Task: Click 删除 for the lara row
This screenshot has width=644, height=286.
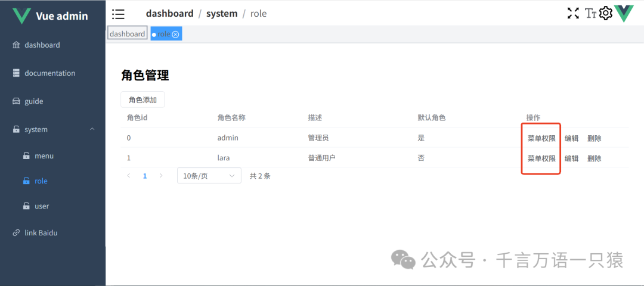Action: click(595, 158)
